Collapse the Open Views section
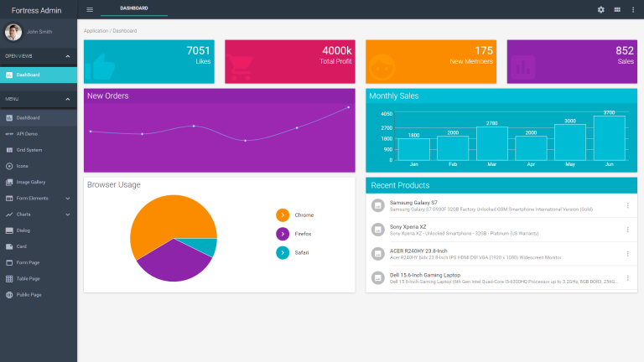 point(68,56)
